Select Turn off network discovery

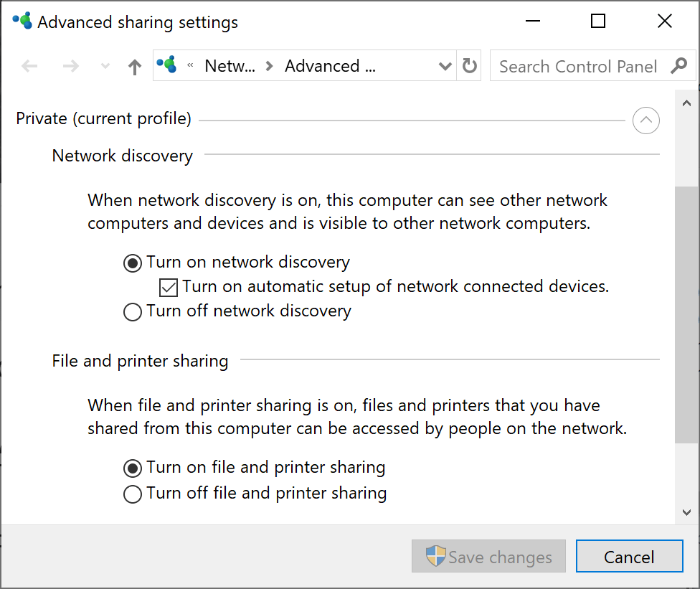pos(132,311)
